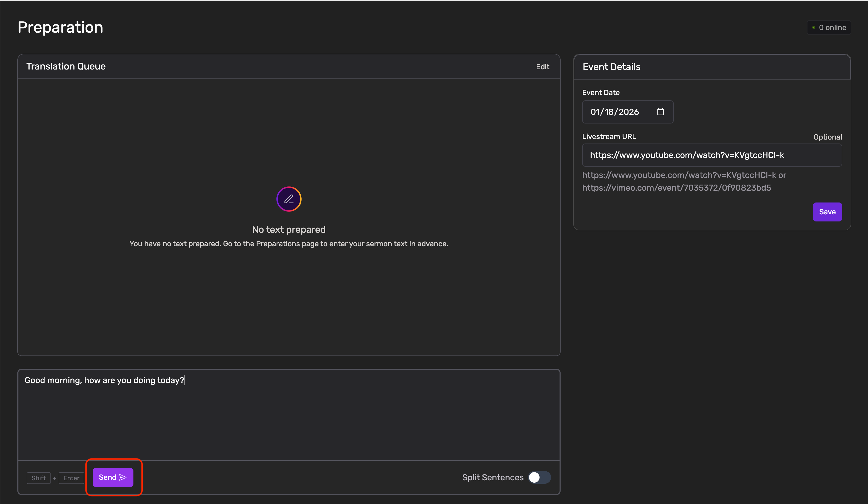This screenshot has height=504, width=868.
Task: Click Edit in the Translation Queue header
Action: click(542, 67)
